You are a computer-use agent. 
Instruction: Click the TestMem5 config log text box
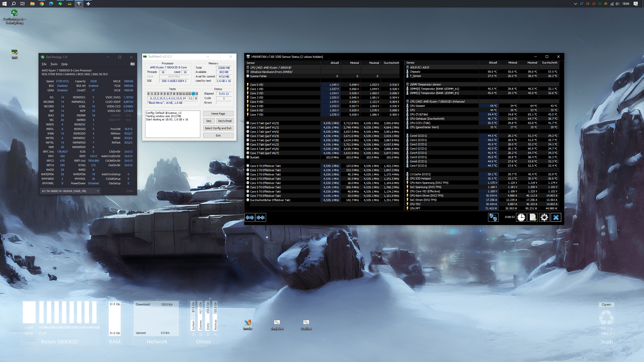click(173, 124)
